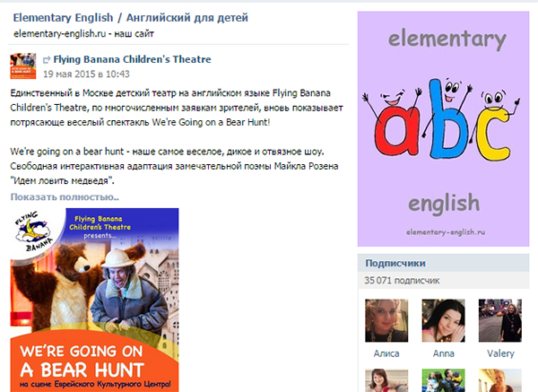Open the Elementary English group title link
This screenshot has height=392, width=538.
130,18
